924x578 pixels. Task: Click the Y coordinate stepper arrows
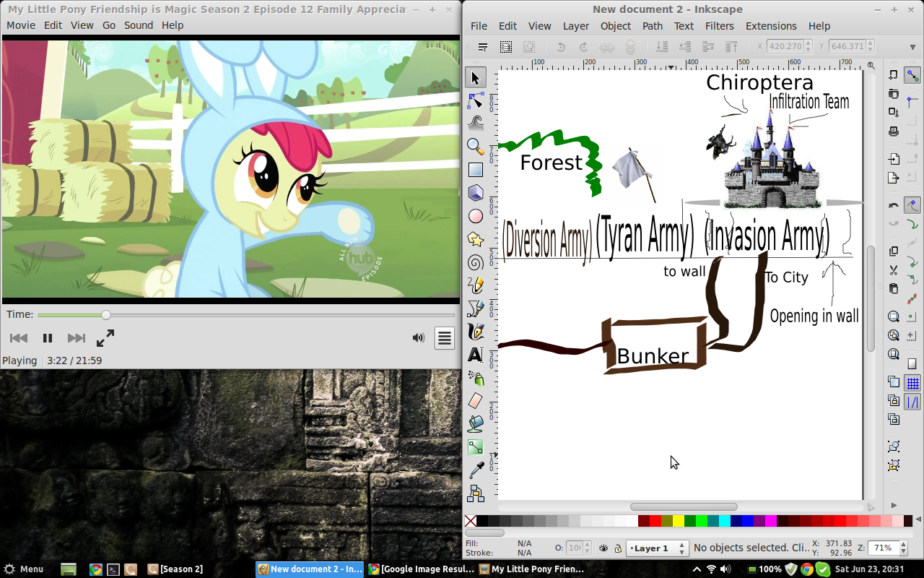[x=870, y=46]
